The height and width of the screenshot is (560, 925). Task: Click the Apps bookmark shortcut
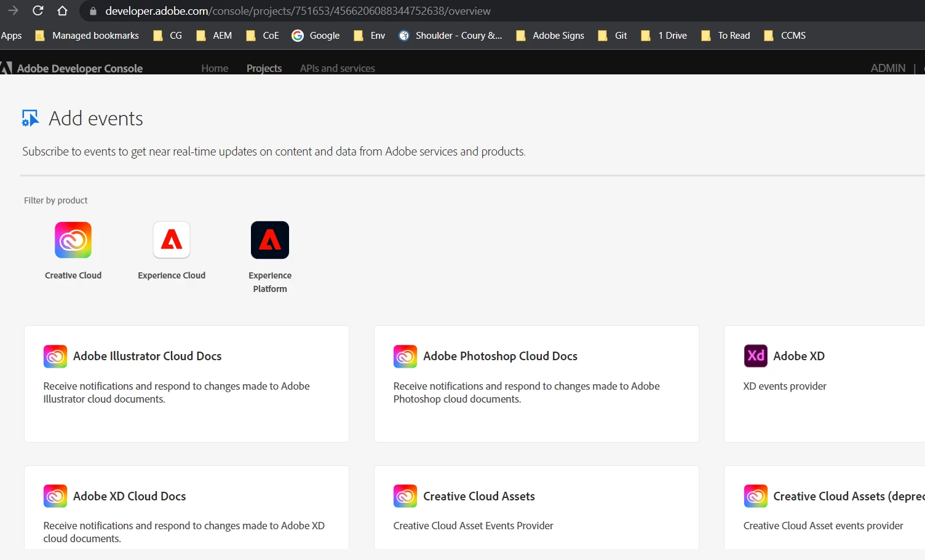coord(11,36)
